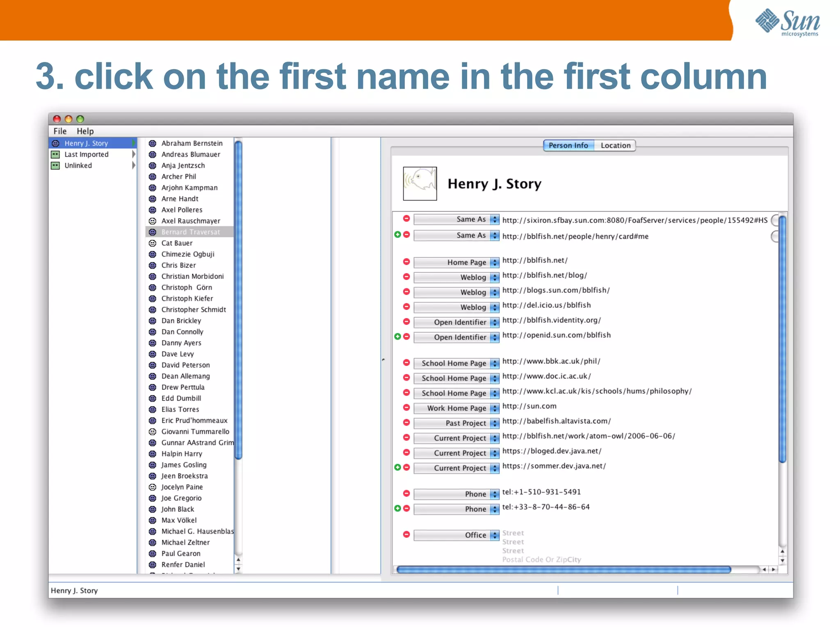Screen dimensions: 840x630
Task: Click the horizontal scrollbar under person details
Action: (563, 569)
